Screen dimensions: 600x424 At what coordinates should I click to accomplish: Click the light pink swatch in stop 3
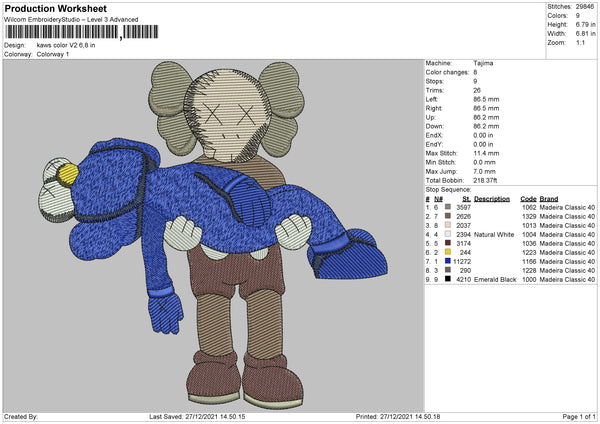pyautogui.click(x=449, y=224)
